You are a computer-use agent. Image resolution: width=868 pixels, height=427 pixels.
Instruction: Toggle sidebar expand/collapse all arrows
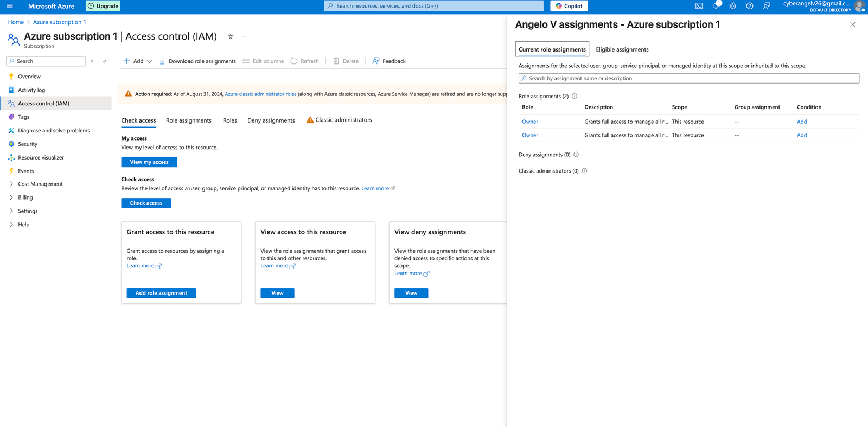(x=92, y=61)
